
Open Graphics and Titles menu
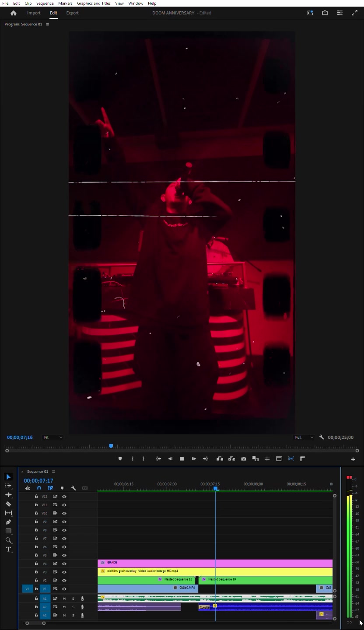pos(94,3)
